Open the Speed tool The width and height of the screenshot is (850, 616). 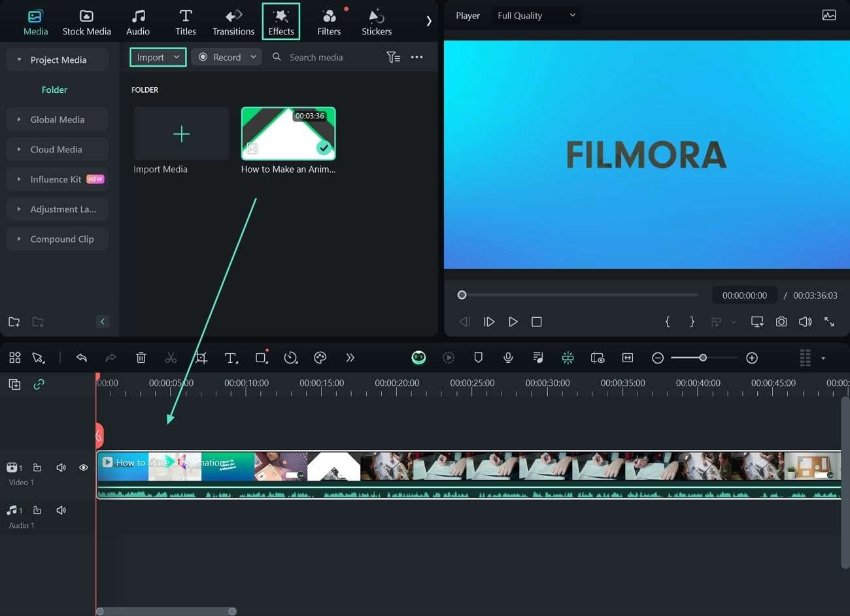(x=291, y=358)
